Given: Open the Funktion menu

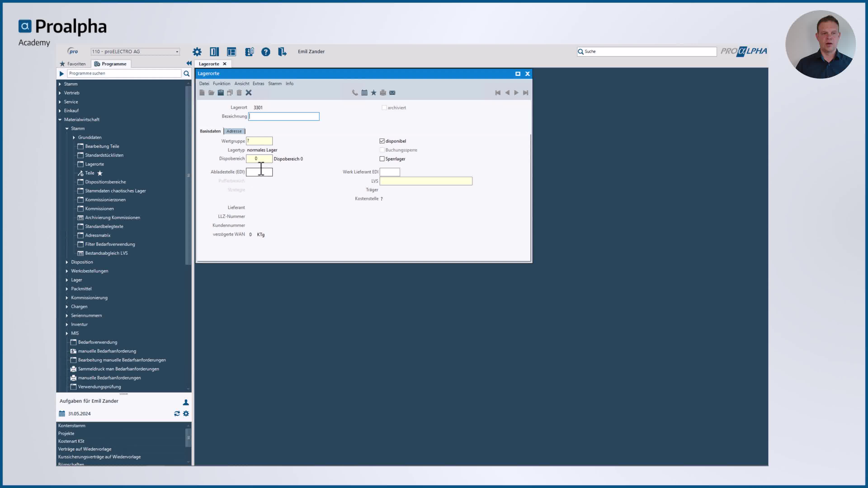Looking at the screenshot, I should click(x=221, y=84).
